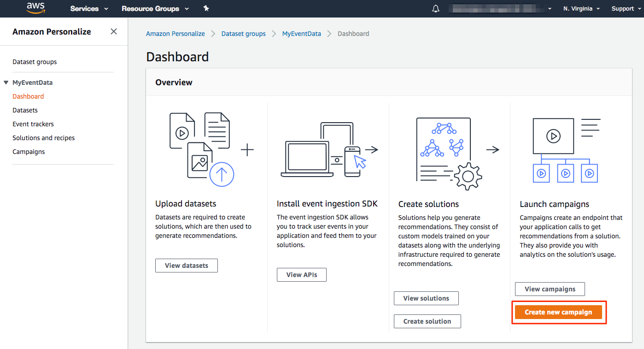Screen dimensions: 644x349
Task: Click the View datasets button
Action: (x=186, y=265)
